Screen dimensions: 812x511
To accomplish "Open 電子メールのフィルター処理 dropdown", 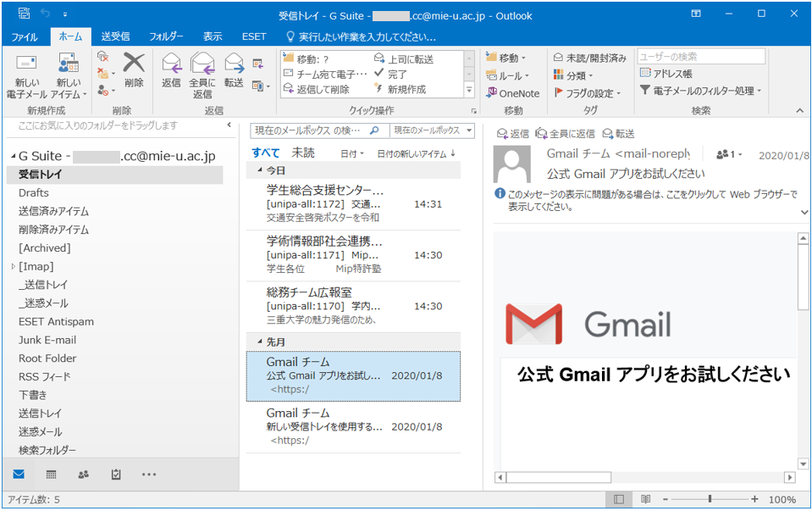I will [701, 91].
